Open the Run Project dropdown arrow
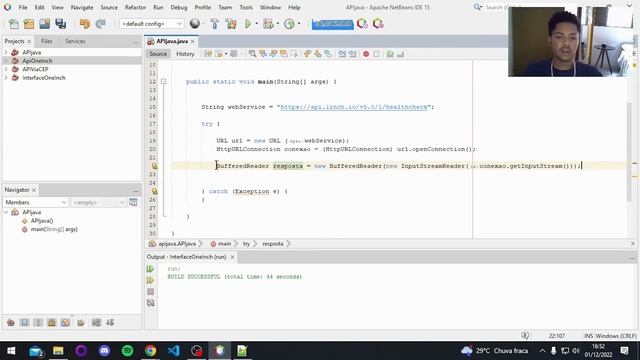The height and width of the screenshot is (360, 640). click(257, 24)
